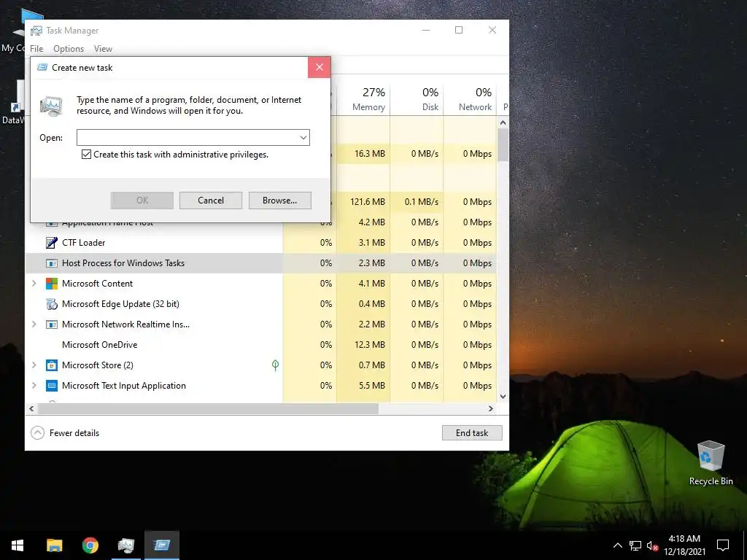This screenshot has width=747, height=560.
Task: Click Cancel in Create new task dialog
Action: click(x=211, y=201)
